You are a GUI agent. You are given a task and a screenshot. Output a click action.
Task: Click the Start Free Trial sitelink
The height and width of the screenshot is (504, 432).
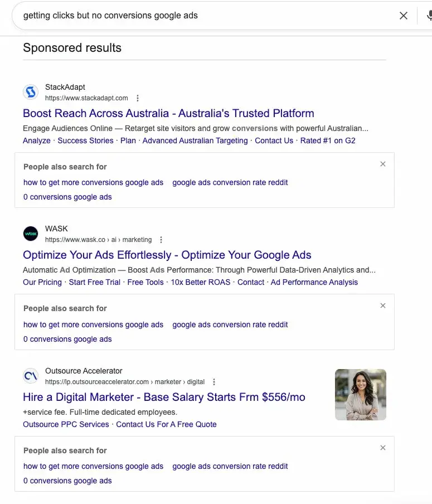click(94, 282)
